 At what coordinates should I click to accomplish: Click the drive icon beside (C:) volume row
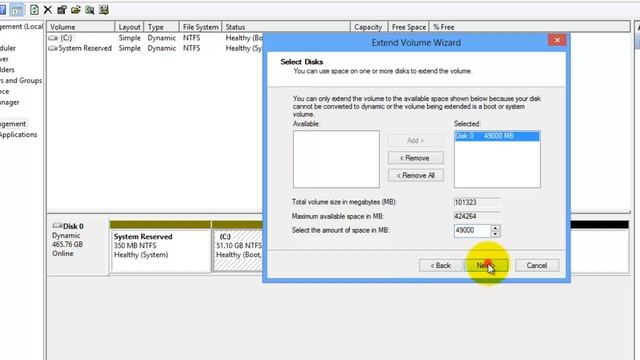click(x=53, y=38)
